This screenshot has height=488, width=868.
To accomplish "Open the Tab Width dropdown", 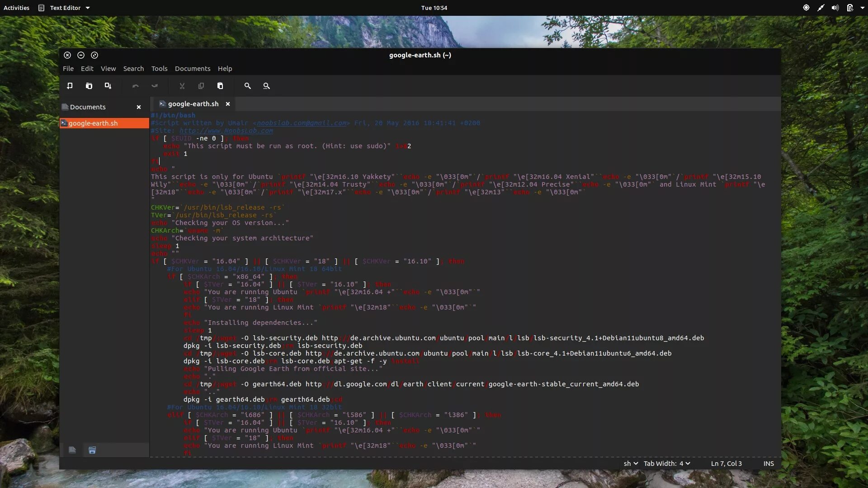I will (667, 464).
